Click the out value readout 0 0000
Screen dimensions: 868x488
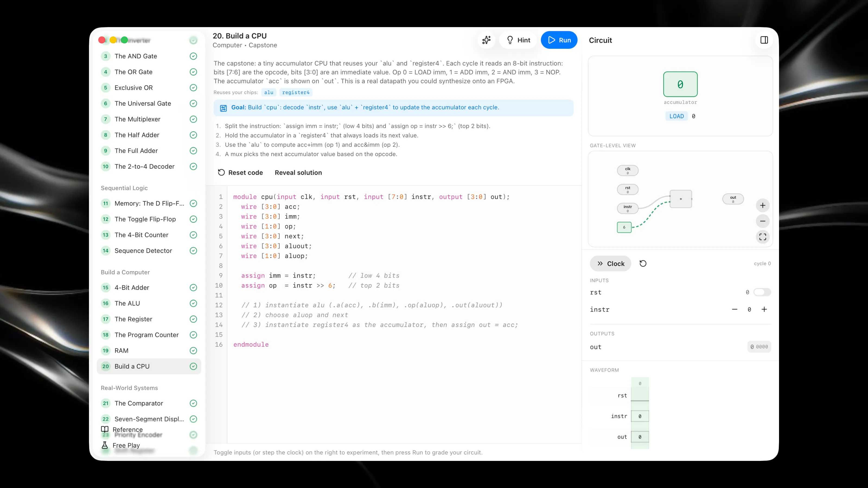pos(759,346)
